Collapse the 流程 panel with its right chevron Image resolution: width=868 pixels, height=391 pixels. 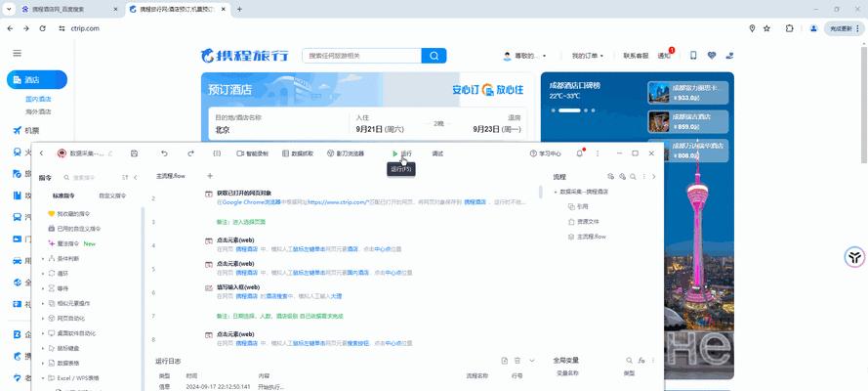click(654, 177)
